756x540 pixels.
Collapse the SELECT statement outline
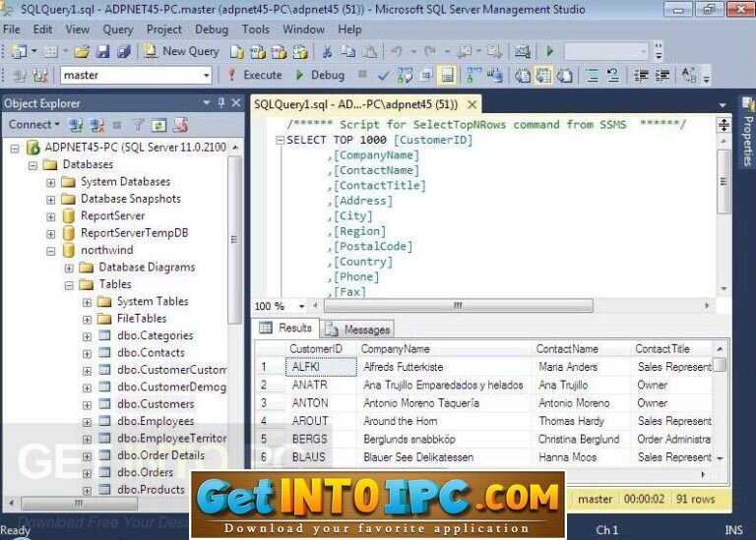280,141
